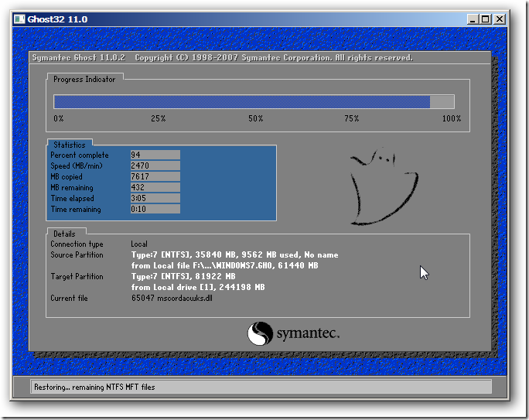Click the 'Speed (MB/min)' label
This screenshot has height=420, width=529.
point(77,166)
